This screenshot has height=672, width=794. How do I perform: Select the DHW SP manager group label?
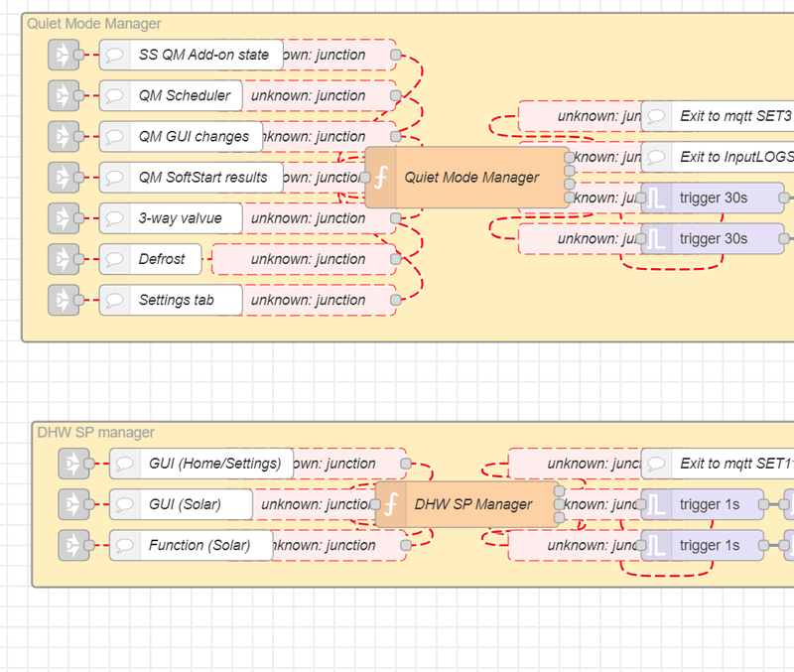[x=95, y=433]
